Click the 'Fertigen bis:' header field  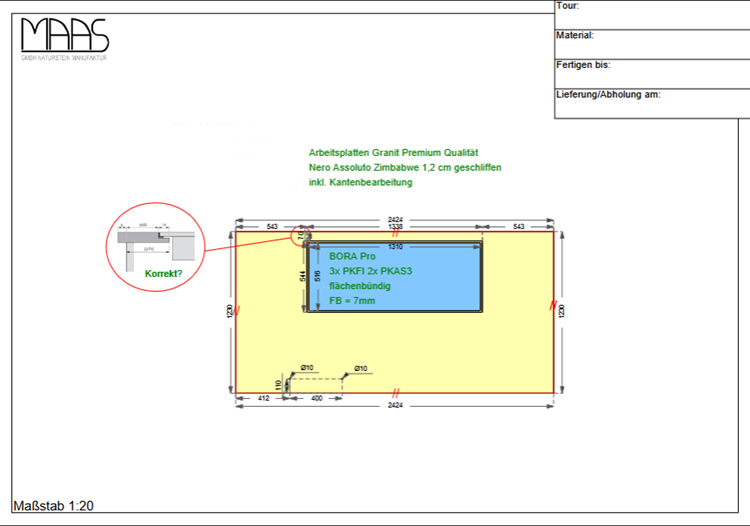[652, 74]
